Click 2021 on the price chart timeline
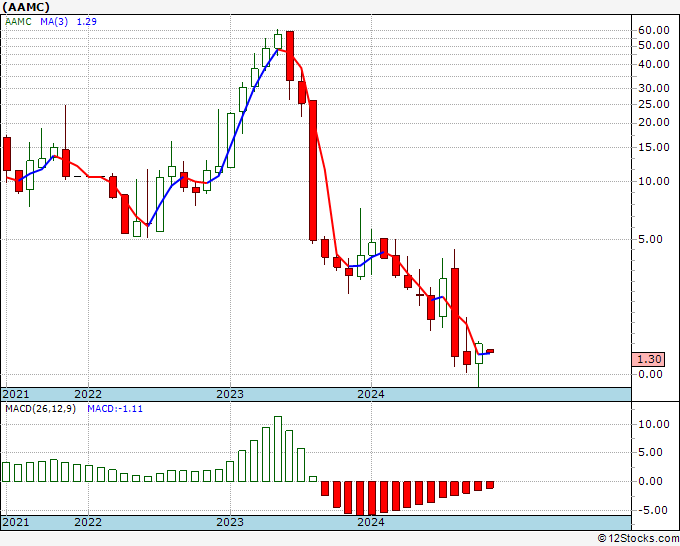Screen dimensions: 680x546 point(16,394)
